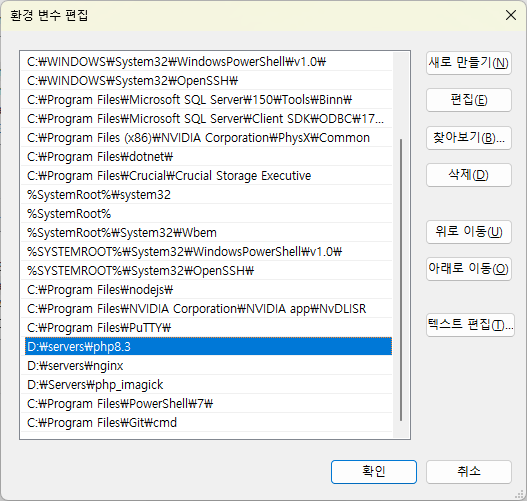Select the Crucial Storage Executive entry
Screen dimensions: 527x501
208,176
